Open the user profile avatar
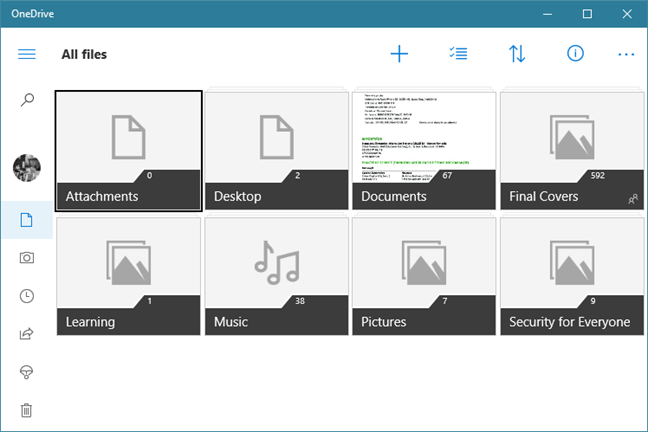648x432 pixels. pos(27,168)
